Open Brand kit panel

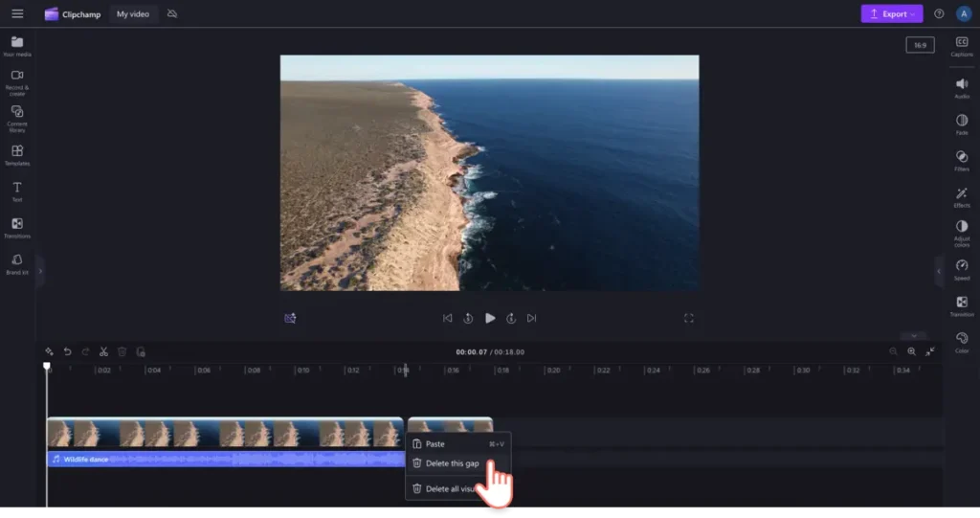click(17, 264)
